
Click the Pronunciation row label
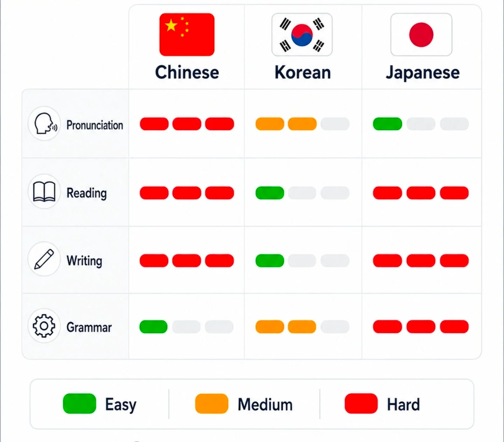pyautogui.click(x=95, y=125)
